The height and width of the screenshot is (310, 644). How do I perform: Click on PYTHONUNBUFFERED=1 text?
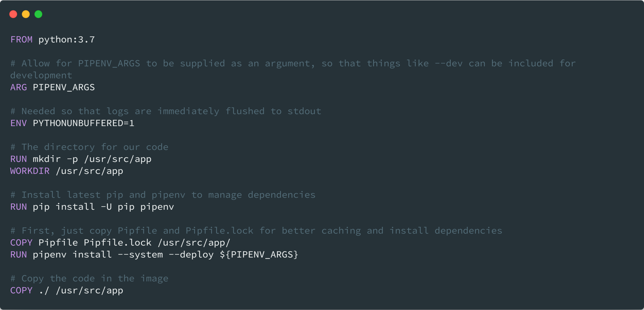pyautogui.click(x=83, y=123)
